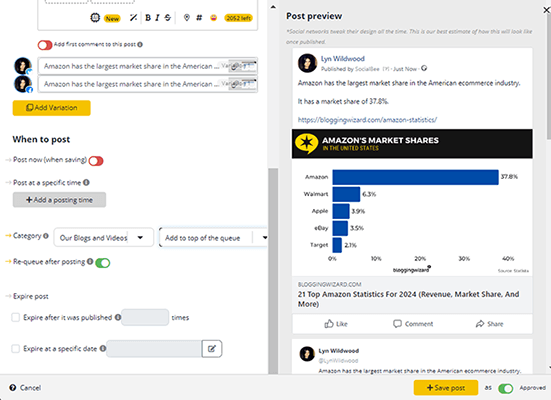
Task: Toggle the Approved status switch
Action: click(506, 388)
